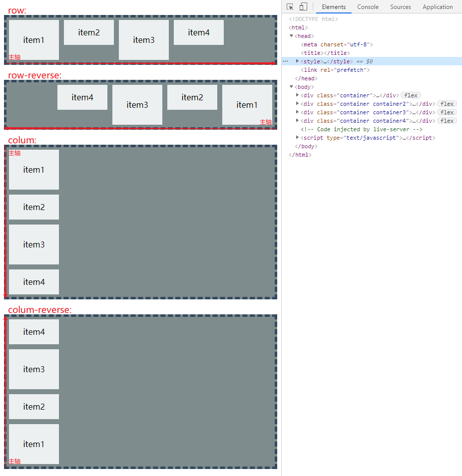462x476 pixels.
Task: Click the "row-reverse:" heading text
Action: pyautogui.click(x=34, y=75)
